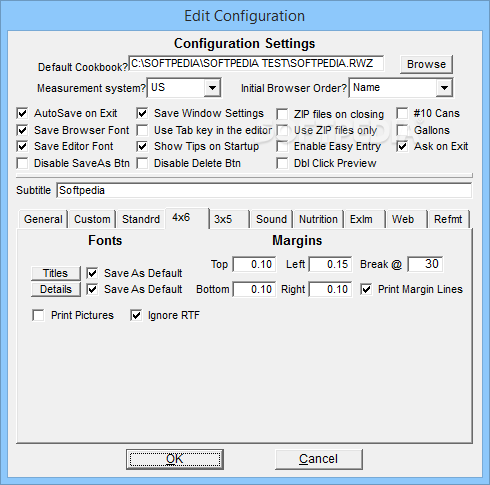The height and width of the screenshot is (485, 490).
Task: Click Left margin field
Action: 330,264
